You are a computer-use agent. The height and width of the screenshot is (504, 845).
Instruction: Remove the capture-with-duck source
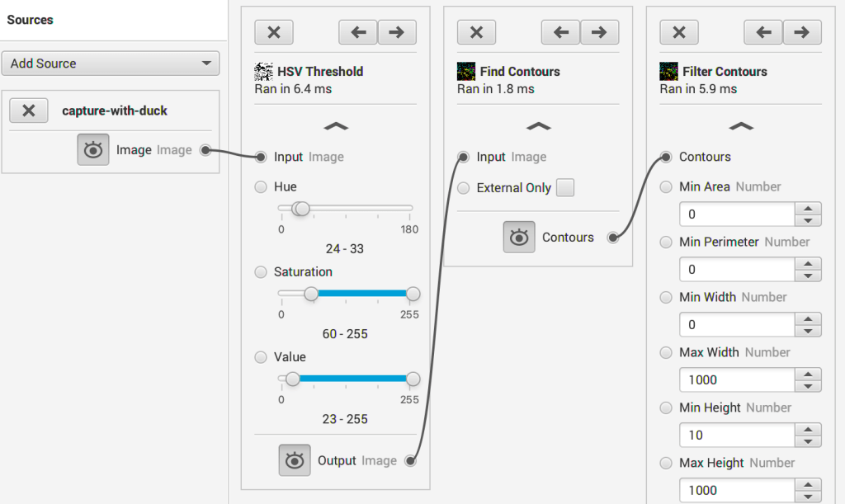click(x=29, y=111)
